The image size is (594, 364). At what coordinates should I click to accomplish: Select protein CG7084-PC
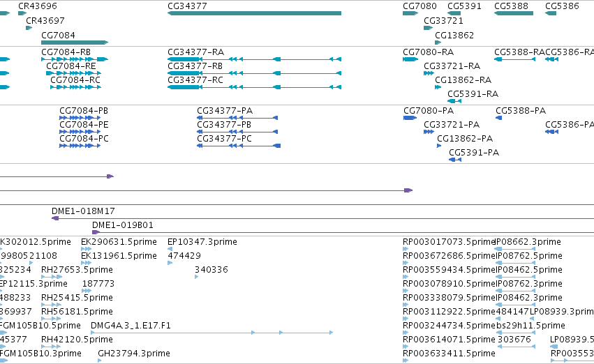click(x=84, y=139)
